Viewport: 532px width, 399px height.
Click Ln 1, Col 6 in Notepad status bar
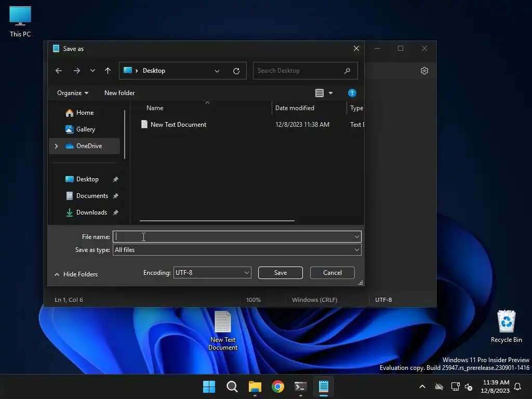pos(69,300)
